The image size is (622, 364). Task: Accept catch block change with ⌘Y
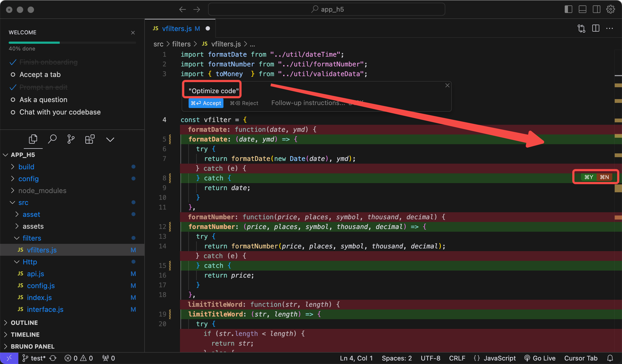tap(588, 177)
